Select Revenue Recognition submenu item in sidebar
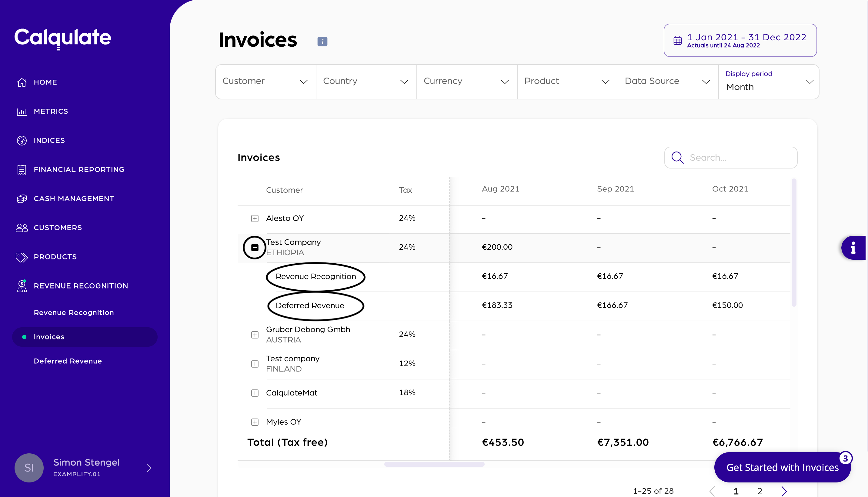The image size is (868, 497). [x=74, y=313]
